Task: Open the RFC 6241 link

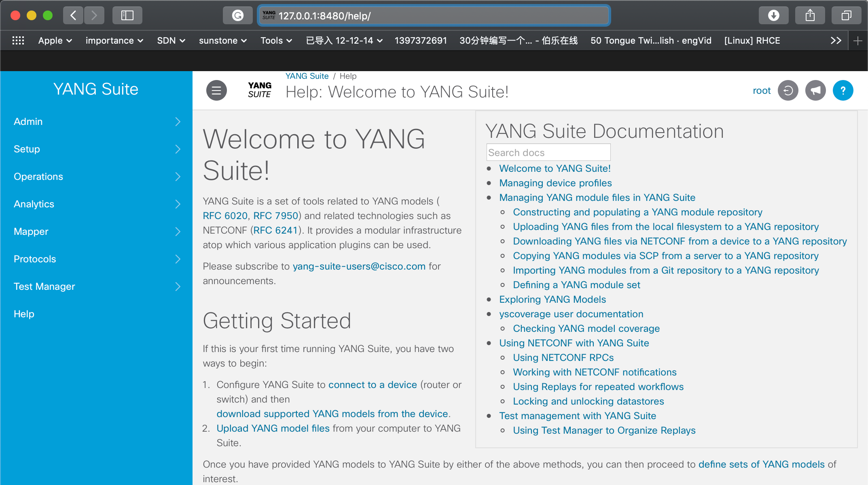Action: pyautogui.click(x=275, y=230)
